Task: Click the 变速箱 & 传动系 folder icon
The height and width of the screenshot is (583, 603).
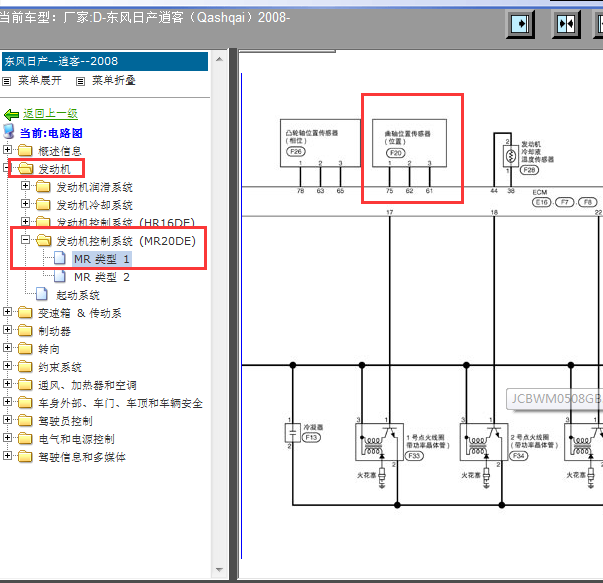Action: (25, 312)
